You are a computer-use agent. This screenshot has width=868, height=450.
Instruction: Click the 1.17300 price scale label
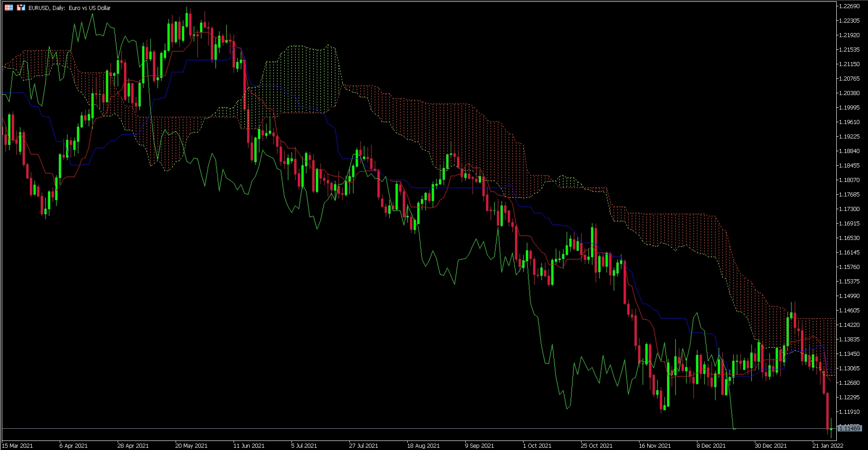pos(849,209)
